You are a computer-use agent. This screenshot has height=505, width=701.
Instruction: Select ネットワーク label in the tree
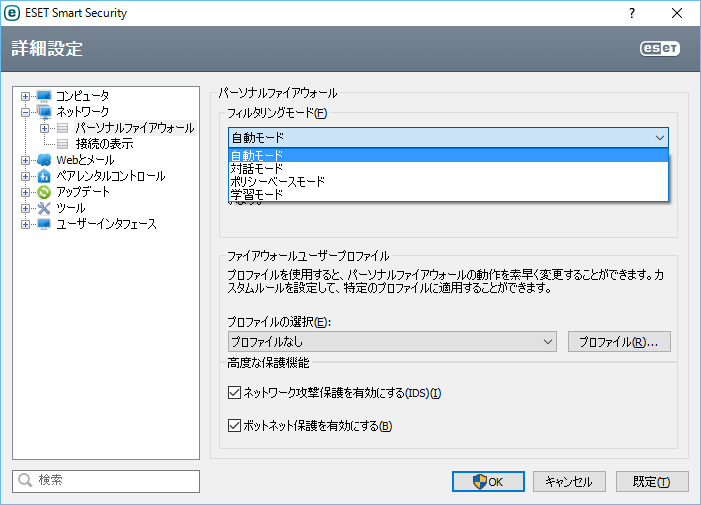click(x=83, y=112)
